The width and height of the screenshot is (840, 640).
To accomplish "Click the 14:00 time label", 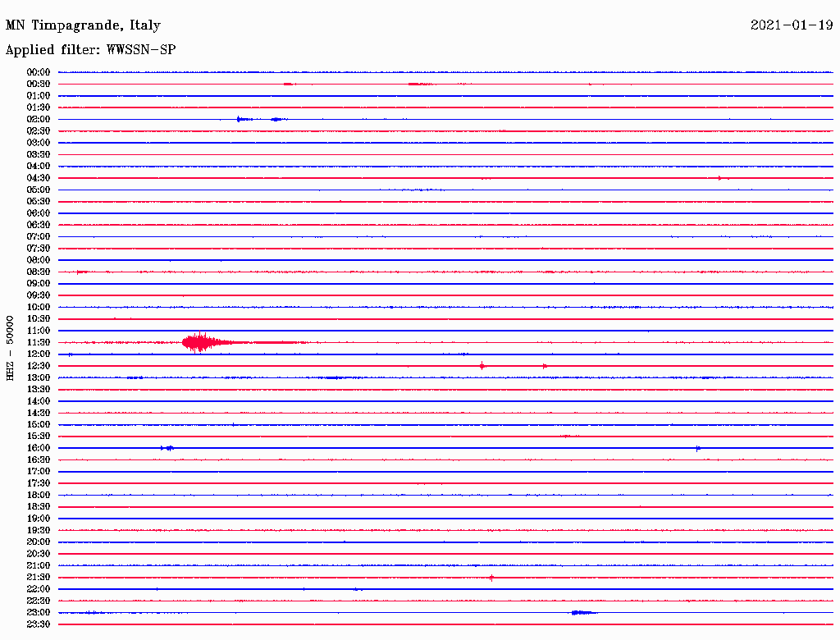I will tap(39, 401).
